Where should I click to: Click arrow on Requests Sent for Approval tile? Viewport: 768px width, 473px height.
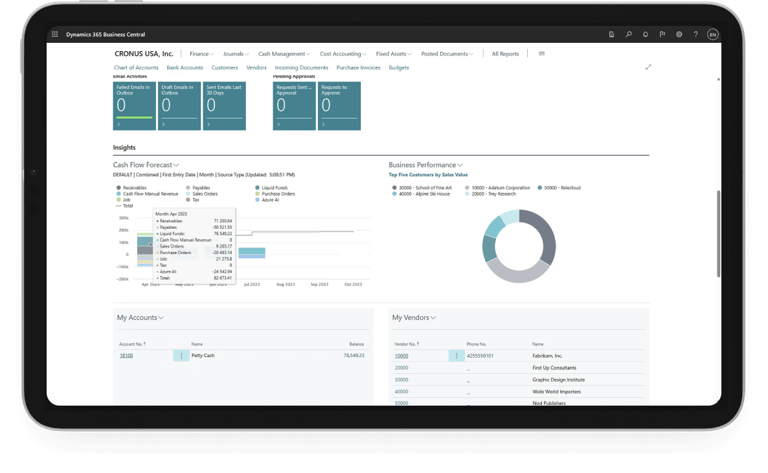279,125
